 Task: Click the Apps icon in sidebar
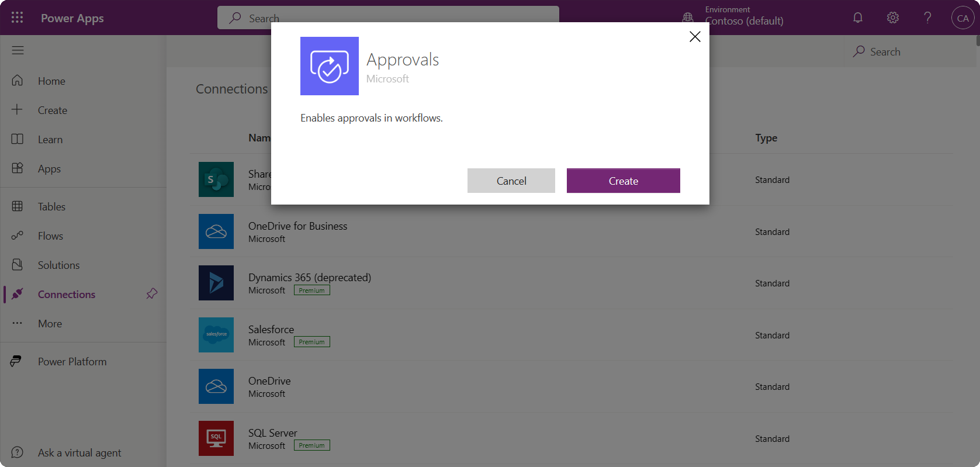coord(18,168)
